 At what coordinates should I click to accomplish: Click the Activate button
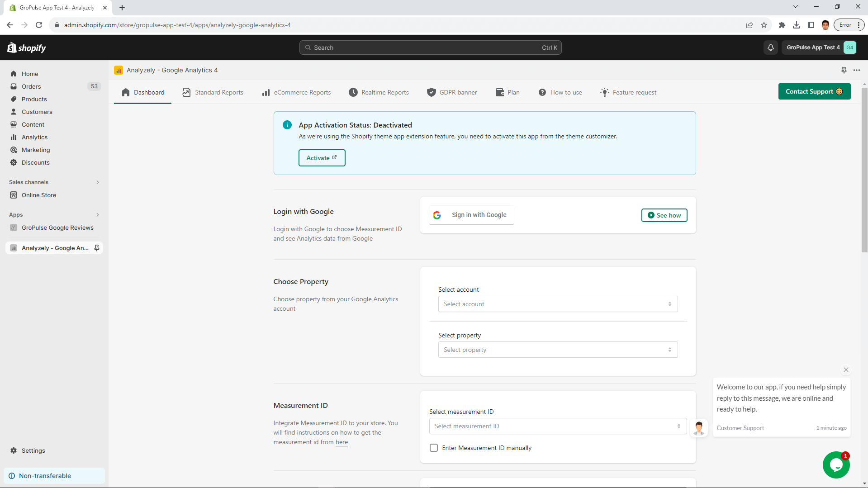tap(322, 158)
